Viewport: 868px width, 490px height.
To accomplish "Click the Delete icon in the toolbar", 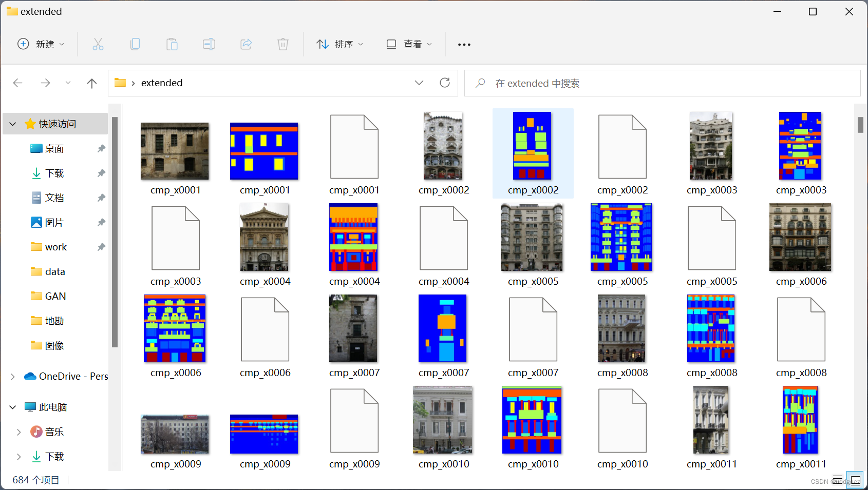I will 282,44.
